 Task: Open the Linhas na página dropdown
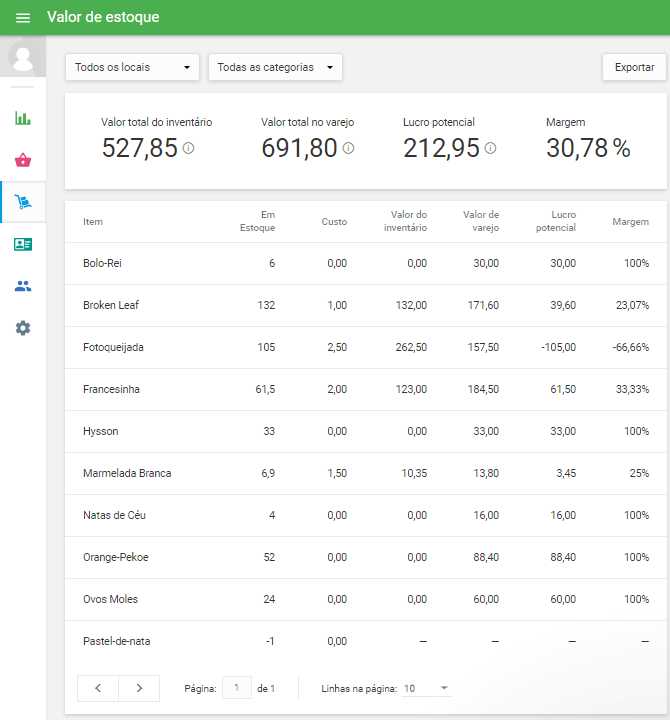pos(427,688)
